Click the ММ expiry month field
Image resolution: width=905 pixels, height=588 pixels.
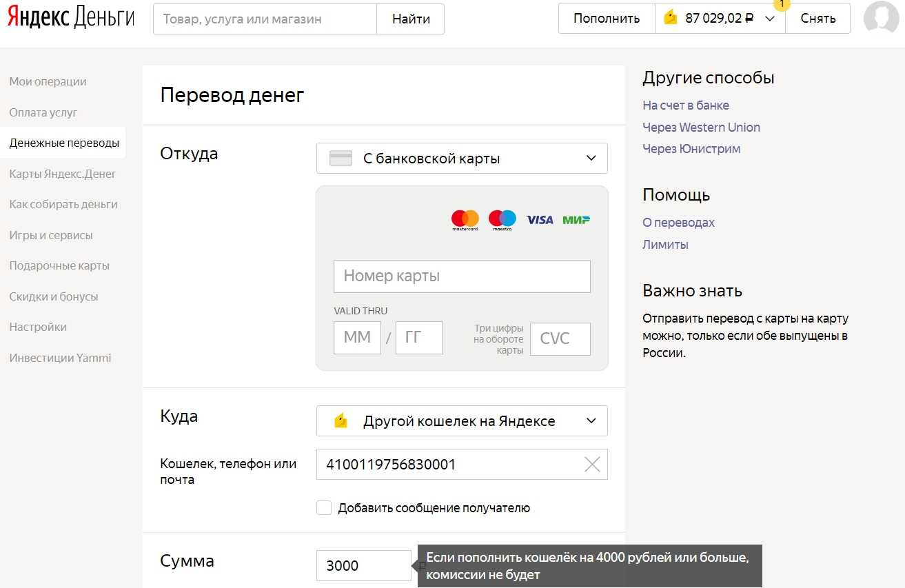357,338
